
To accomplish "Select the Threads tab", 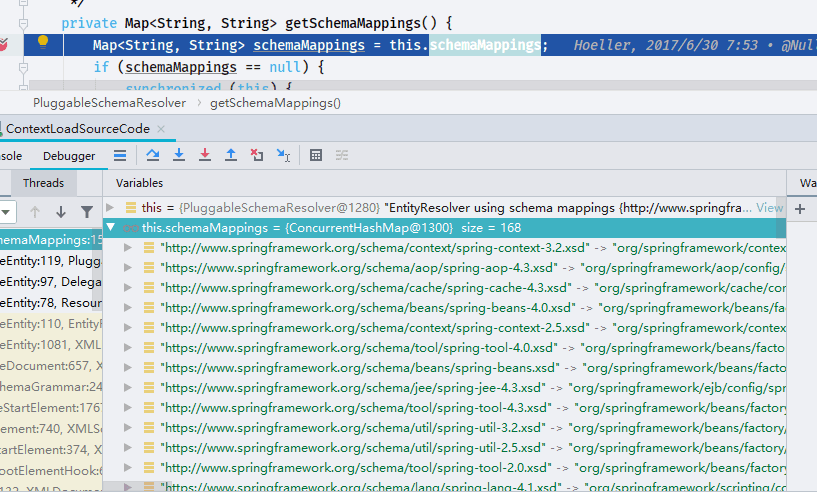I will pyautogui.click(x=43, y=183).
